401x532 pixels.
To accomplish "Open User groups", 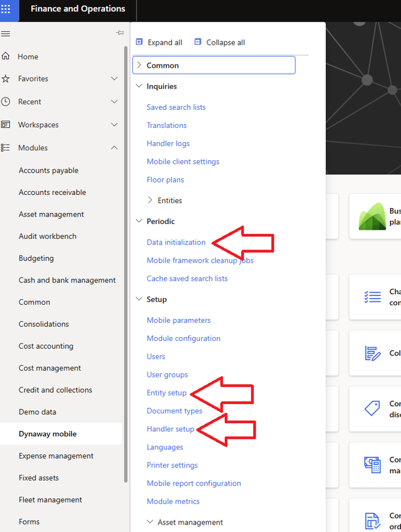I will click(x=167, y=374).
